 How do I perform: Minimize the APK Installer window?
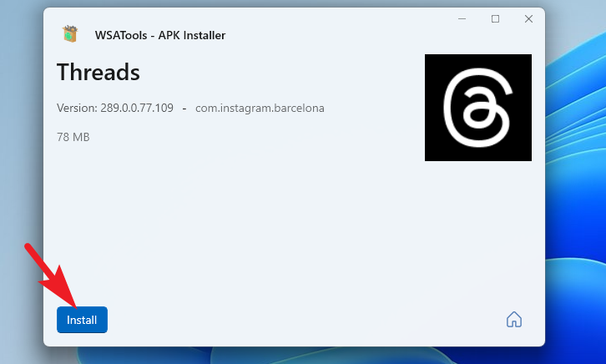[x=462, y=19]
